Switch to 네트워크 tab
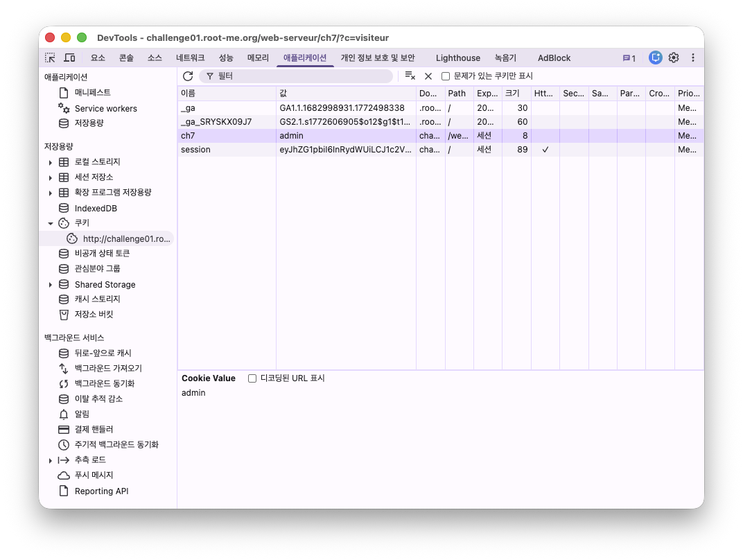Screen dimensions: 743x560 tap(190, 58)
